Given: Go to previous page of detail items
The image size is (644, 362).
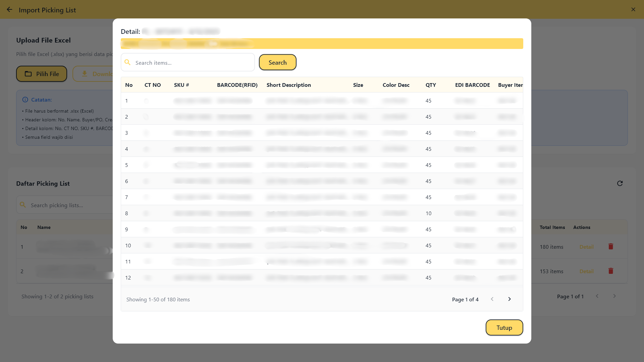Looking at the screenshot, I should pyautogui.click(x=492, y=299).
